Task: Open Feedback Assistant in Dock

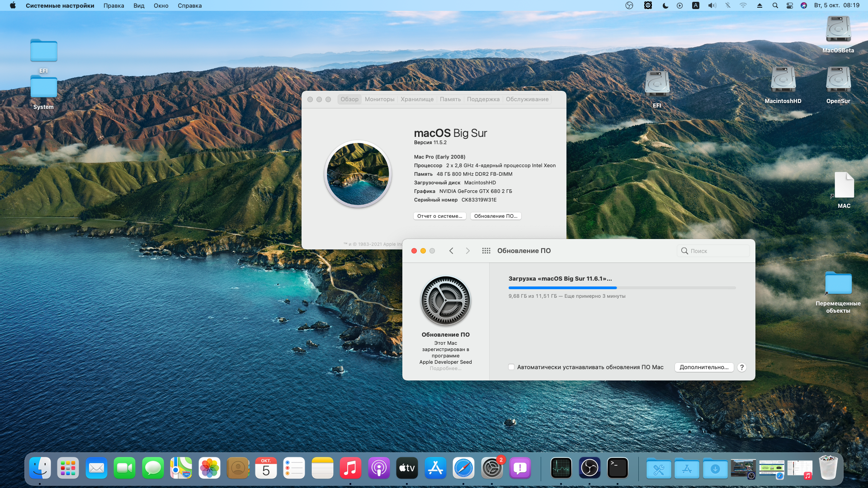Action: tap(520, 468)
